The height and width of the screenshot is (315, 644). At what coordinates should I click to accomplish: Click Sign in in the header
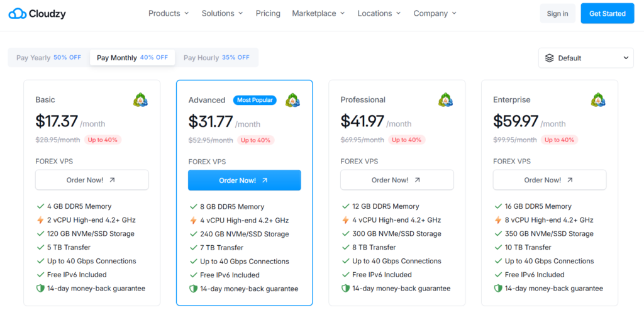coord(557,13)
